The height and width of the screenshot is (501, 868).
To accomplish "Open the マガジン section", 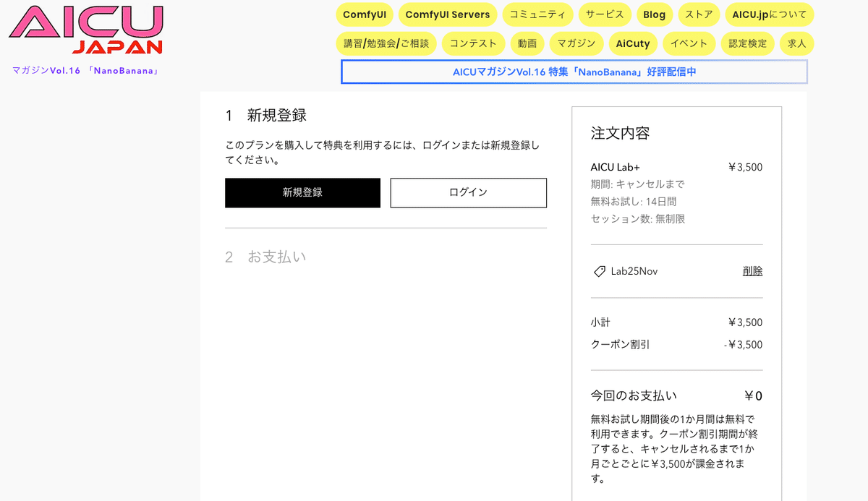I will coord(576,43).
